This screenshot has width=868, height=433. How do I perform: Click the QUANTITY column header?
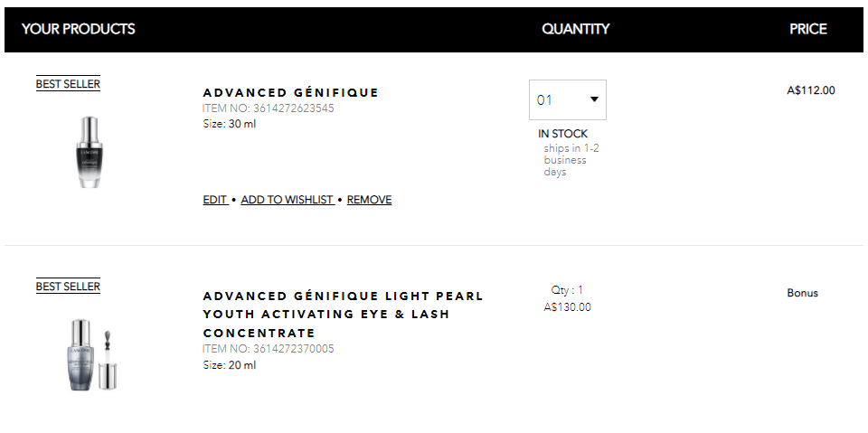pos(576,29)
